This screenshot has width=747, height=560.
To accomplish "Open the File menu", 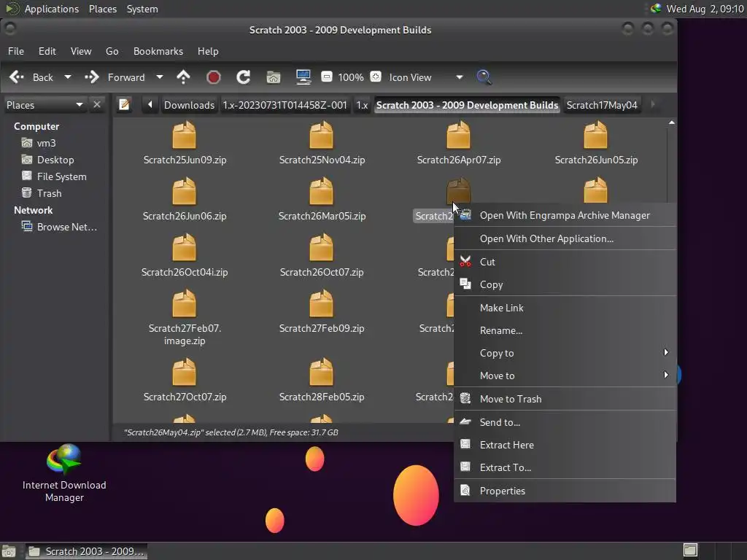I will coord(16,51).
